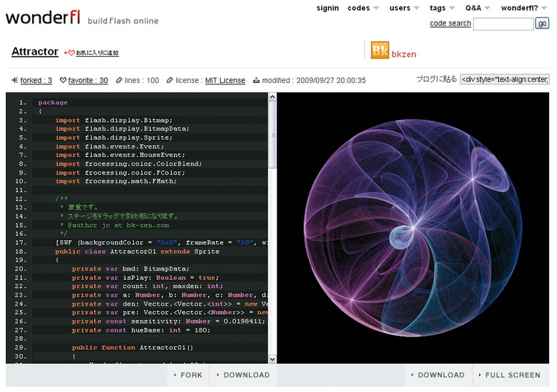
Task: Click the signin link
Action: tap(328, 8)
